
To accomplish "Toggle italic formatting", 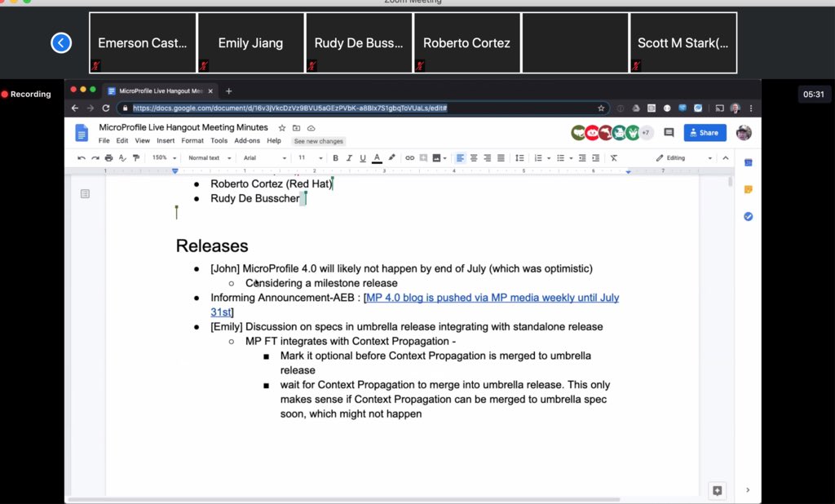I will tap(349, 157).
